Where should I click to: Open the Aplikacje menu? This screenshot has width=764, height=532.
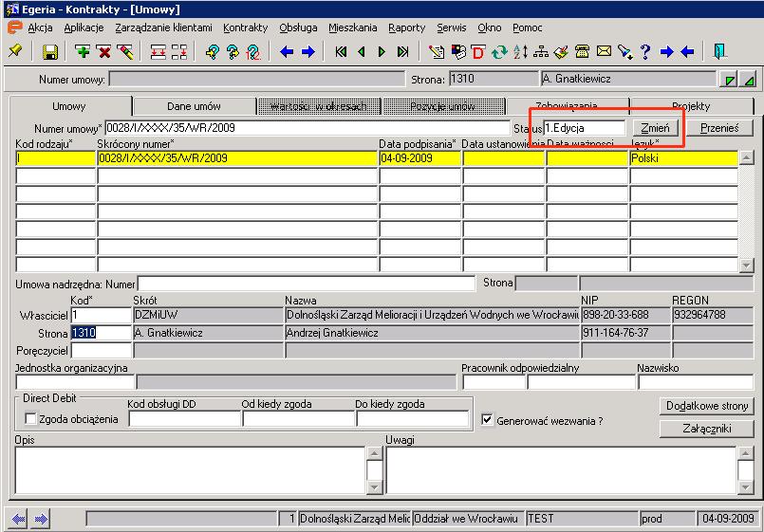click(84, 28)
